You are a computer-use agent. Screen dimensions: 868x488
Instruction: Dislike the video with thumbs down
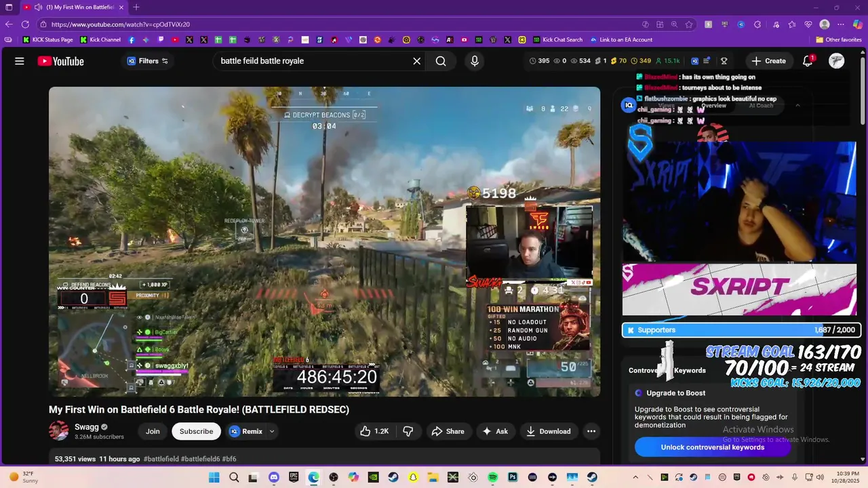click(x=408, y=431)
